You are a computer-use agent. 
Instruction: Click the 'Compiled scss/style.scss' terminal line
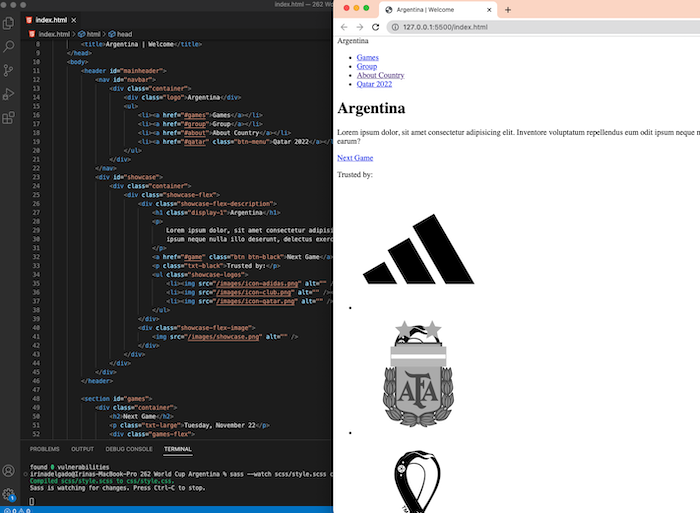(x=102, y=481)
